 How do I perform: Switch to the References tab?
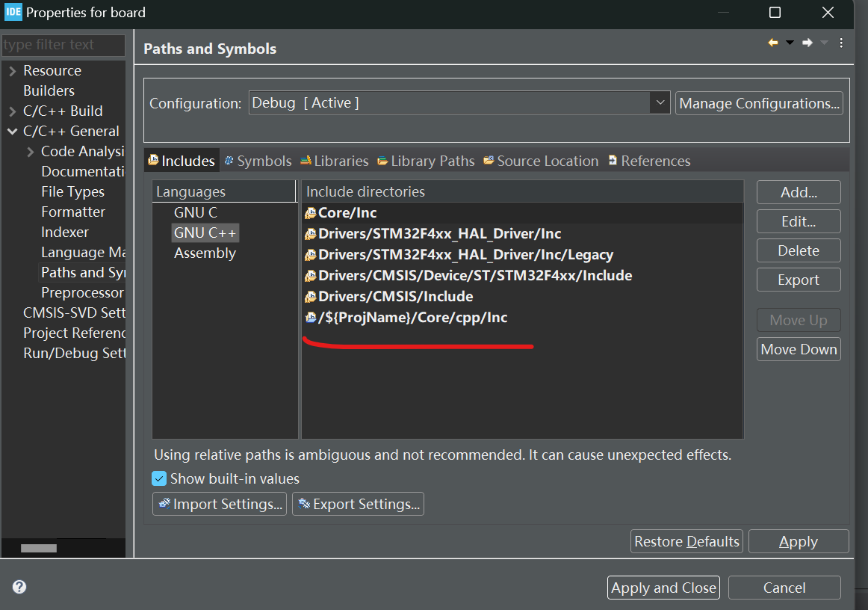tap(649, 161)
